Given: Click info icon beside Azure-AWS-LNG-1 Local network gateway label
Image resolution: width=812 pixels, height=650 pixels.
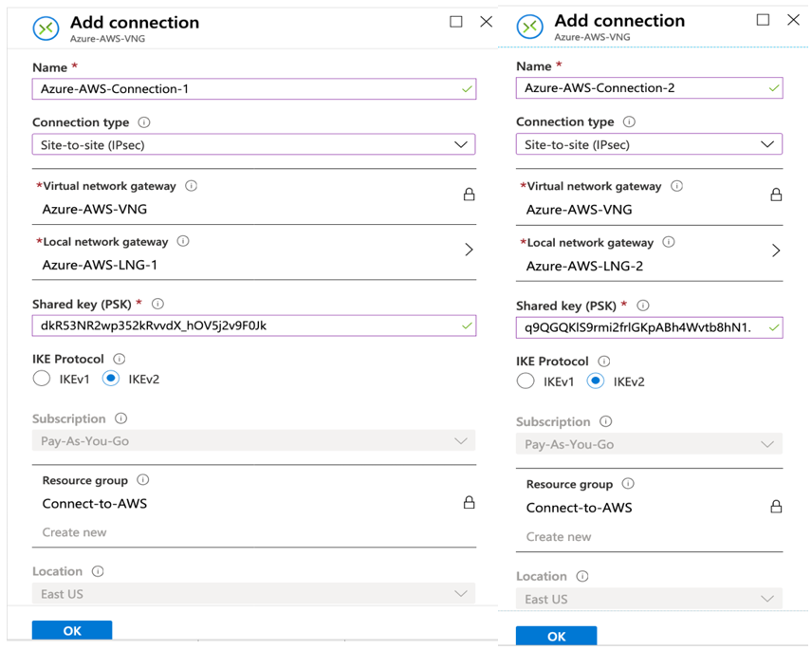Looking at the screenshot, I should [183, 241].
